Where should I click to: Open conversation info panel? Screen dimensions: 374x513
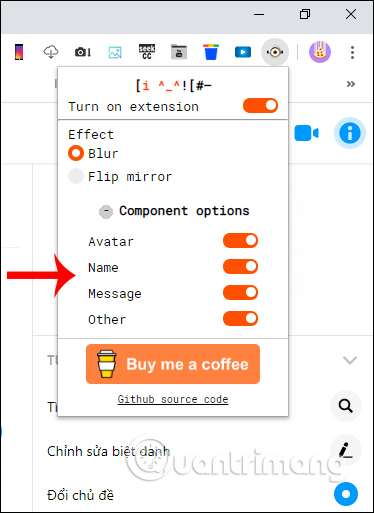pos(350,133)
